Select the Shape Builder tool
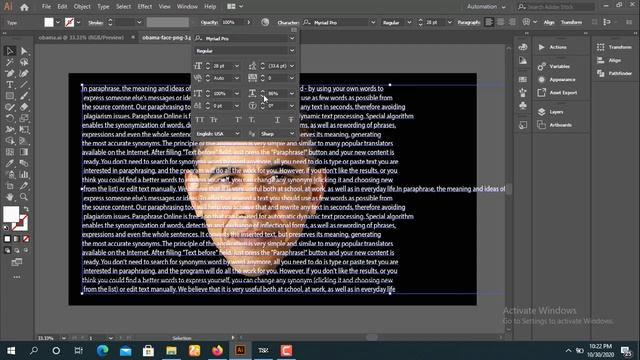Screen dimensions: 640x360 10,141
